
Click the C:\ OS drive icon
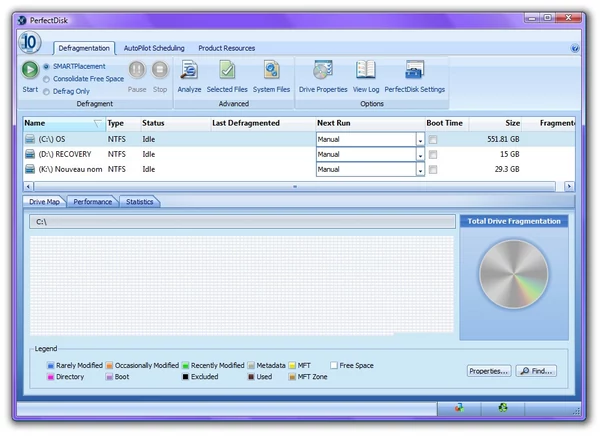click(x=30, y=139)
